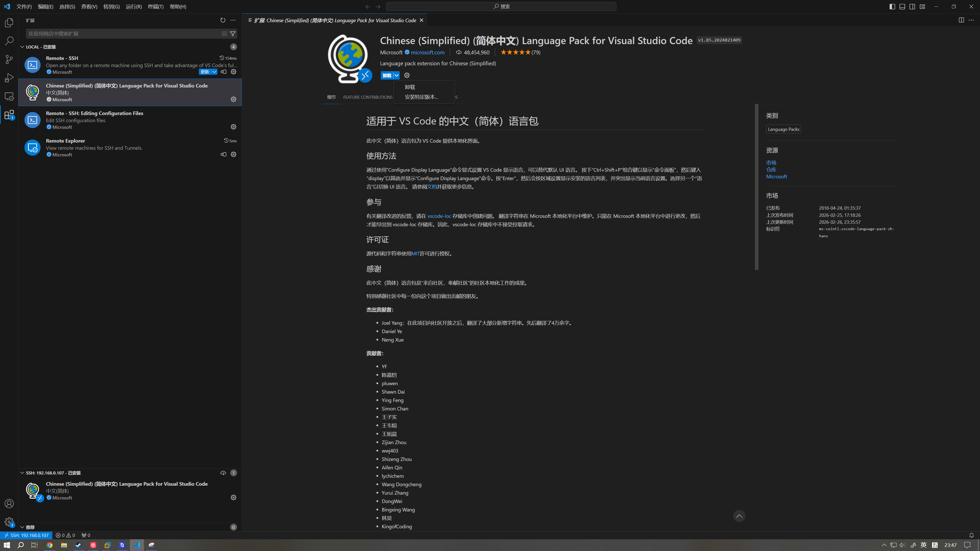Select 卸载 from the dropdown menu
The height and width of the screenshot is (551, 980).
pos(424,87)
